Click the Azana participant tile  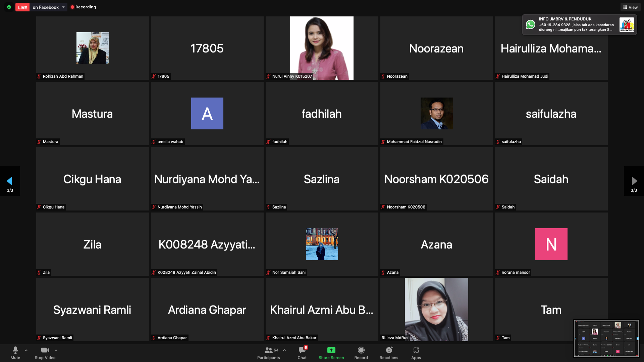[437, 244]
